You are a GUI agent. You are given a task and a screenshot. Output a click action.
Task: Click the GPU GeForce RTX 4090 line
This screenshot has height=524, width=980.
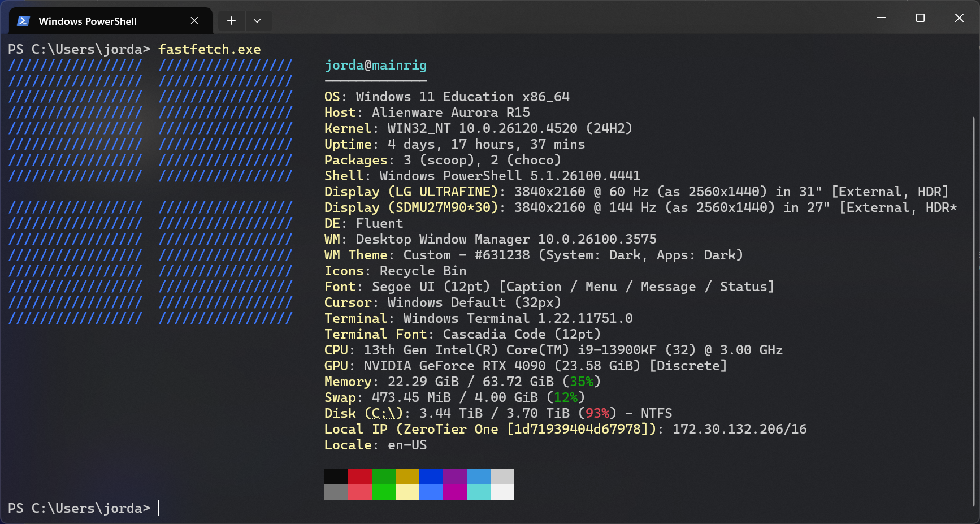[x=526, y=366]
